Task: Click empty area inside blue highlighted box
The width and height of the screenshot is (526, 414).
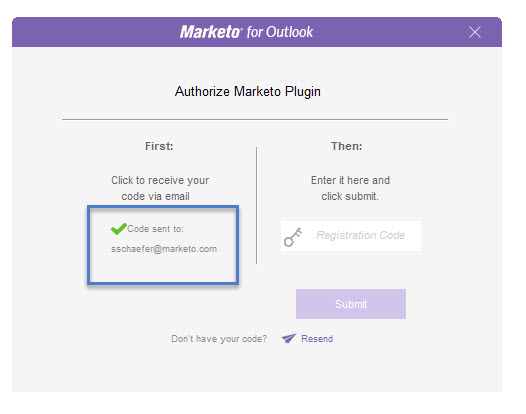Action: click(x=163, y=269)
